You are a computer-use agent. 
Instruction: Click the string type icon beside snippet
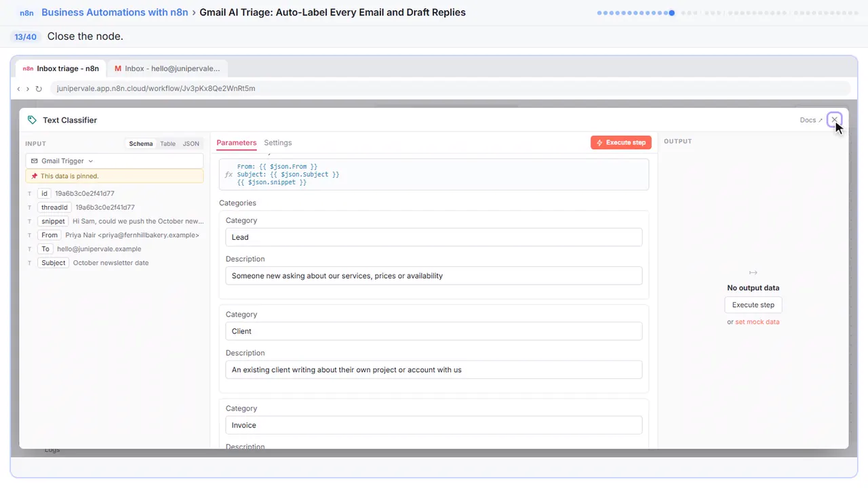(29, 222)
